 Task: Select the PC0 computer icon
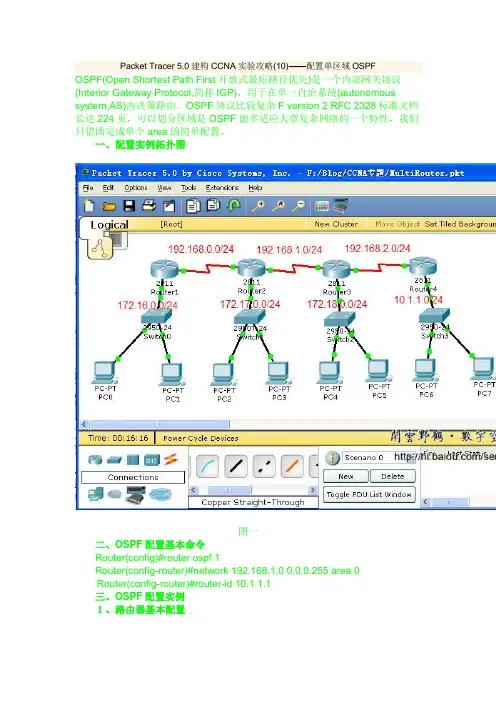tap(105, 374)
